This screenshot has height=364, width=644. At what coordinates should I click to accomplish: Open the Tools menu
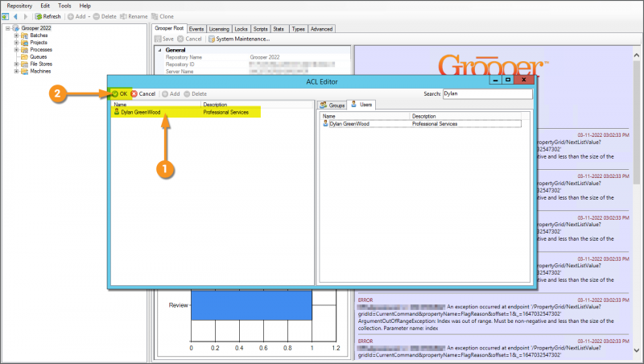[x=64, y=5]
